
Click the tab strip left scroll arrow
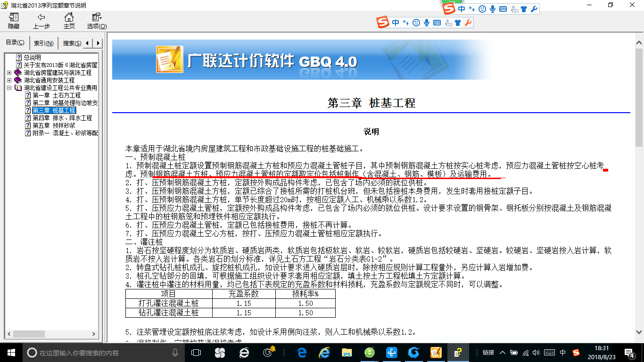[89, 43]
